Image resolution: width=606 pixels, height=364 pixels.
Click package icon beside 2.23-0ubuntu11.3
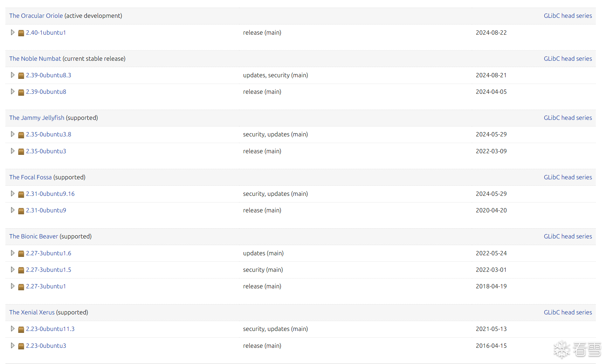coord(21,329)
